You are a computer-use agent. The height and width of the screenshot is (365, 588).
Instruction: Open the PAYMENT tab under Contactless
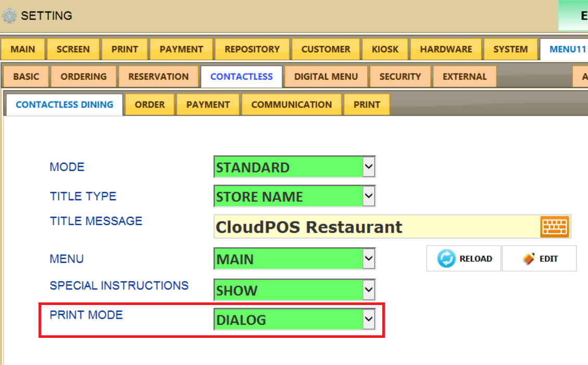coord(208,104)
